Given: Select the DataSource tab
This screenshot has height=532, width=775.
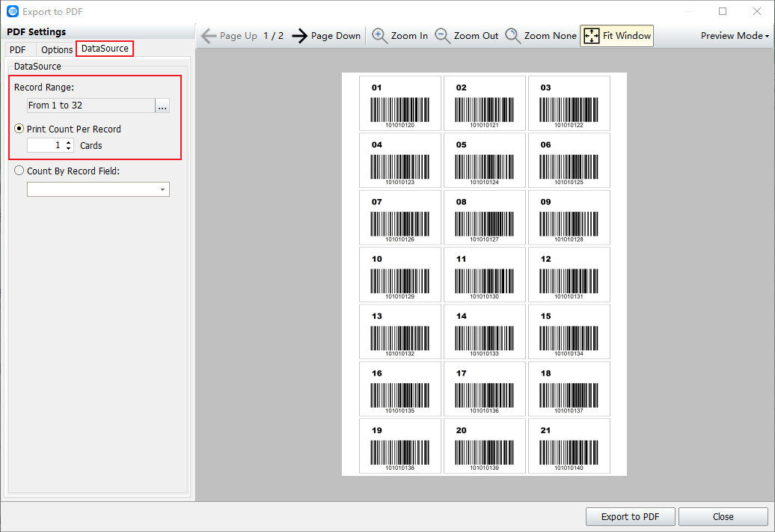Looking at the screenshot, I should coord(105,49).
